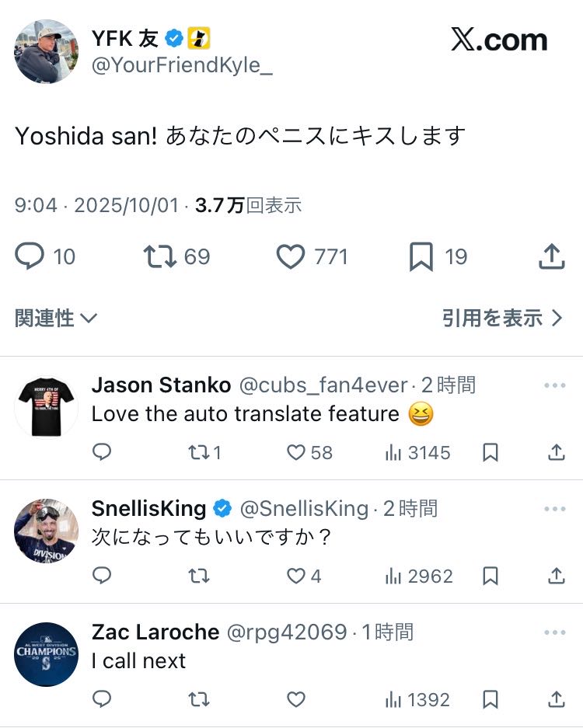Open YFK's profile picture
Screen dimensions: 583x728
(x=46, y=51)
